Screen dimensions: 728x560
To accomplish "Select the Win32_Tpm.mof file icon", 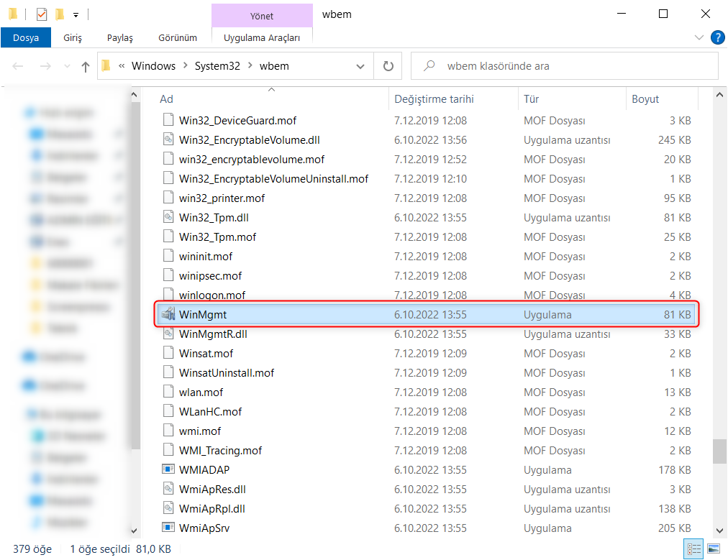I will pyautogui.click(x=168, y=237).
